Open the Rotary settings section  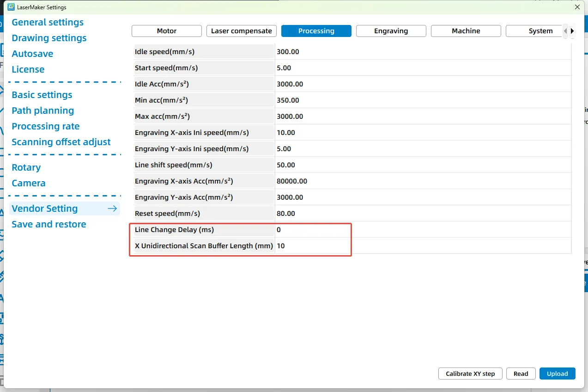click(26, 167)
